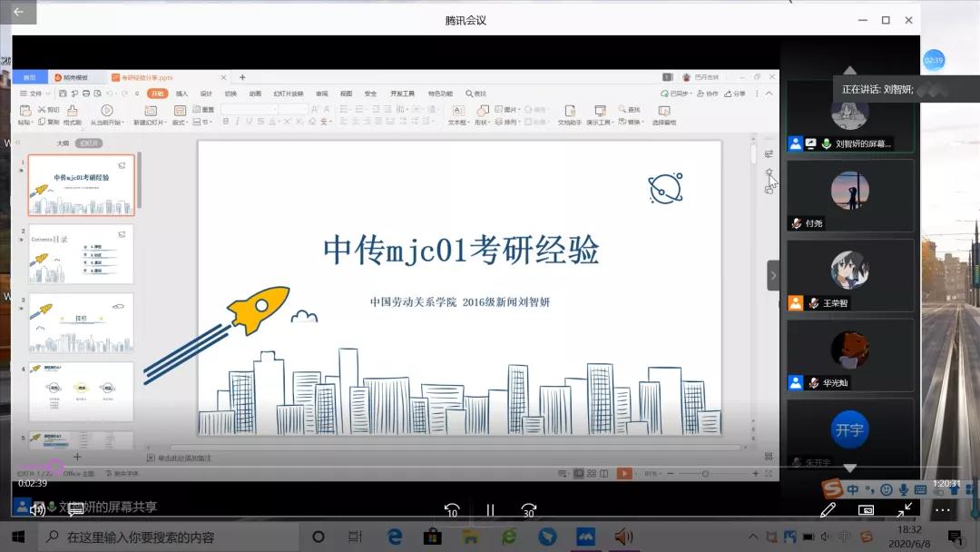
Task: Open the 开始 ribbon tab in WPS
Action: point(158,94)
